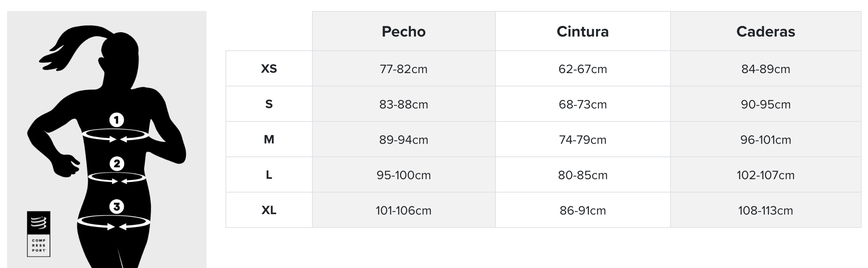The height and width of the screenshot is (268, 868).
Task: Click the number 1 chest marker
Action: point(116,120)
